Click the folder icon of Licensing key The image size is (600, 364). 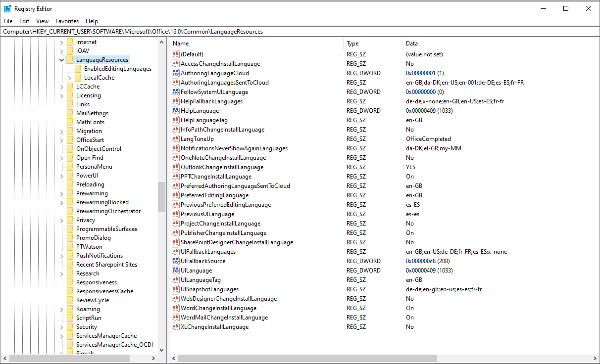pos(70,95)
